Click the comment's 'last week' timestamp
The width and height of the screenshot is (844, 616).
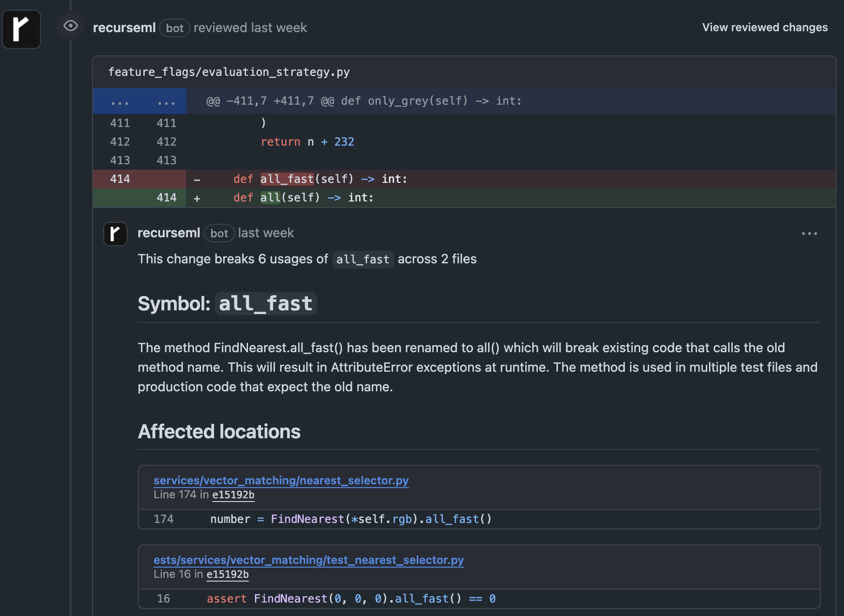click(266, 233)
